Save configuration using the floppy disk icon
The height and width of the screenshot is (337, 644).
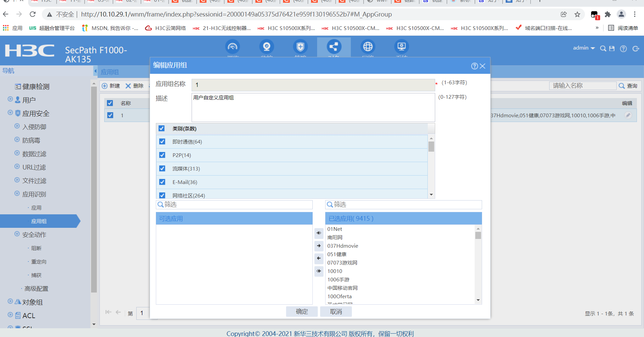click(x=612, y=49)
